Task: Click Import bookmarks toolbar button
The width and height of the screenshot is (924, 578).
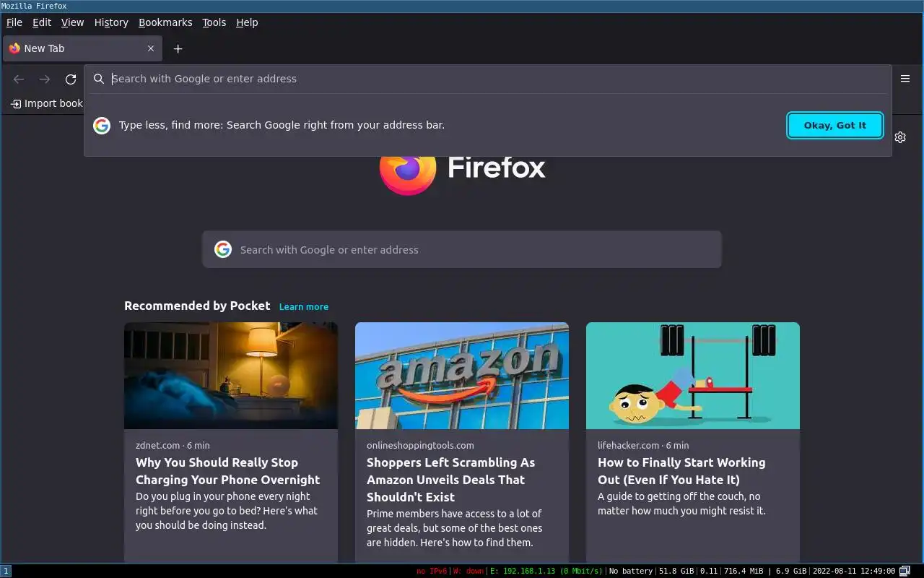Action: click(47, 104)
